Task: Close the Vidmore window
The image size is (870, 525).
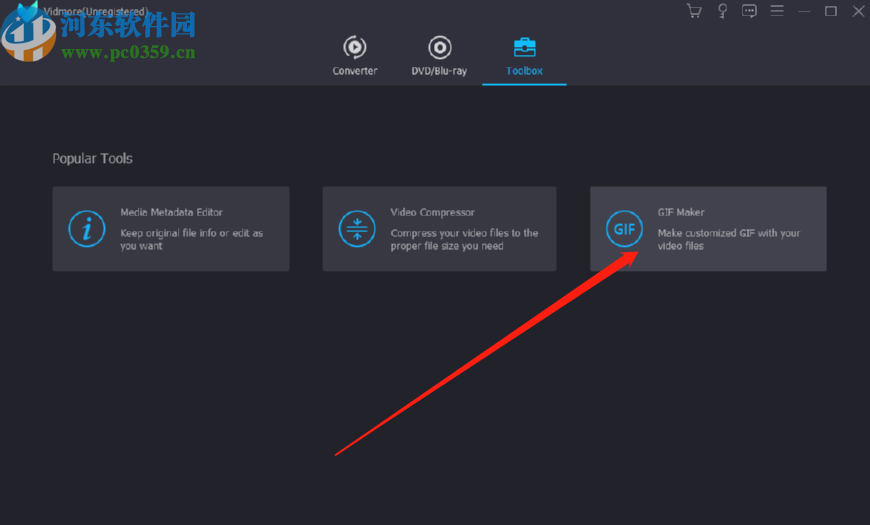Action: coord(858,11)
